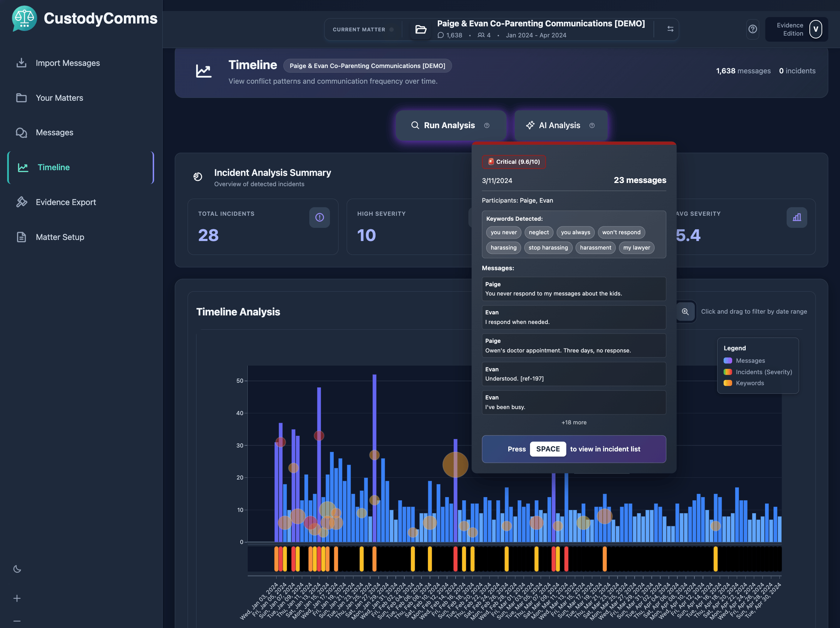
Task: Click the Timeline chart header icon
Action: (x=204, y=71)
